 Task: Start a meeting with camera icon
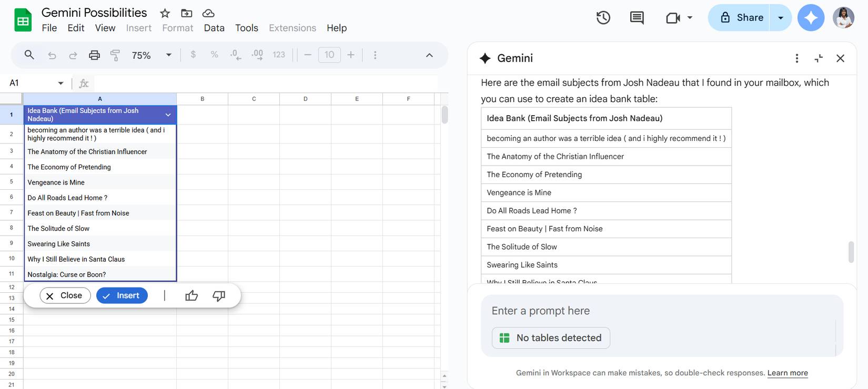[x=673, y=18]
